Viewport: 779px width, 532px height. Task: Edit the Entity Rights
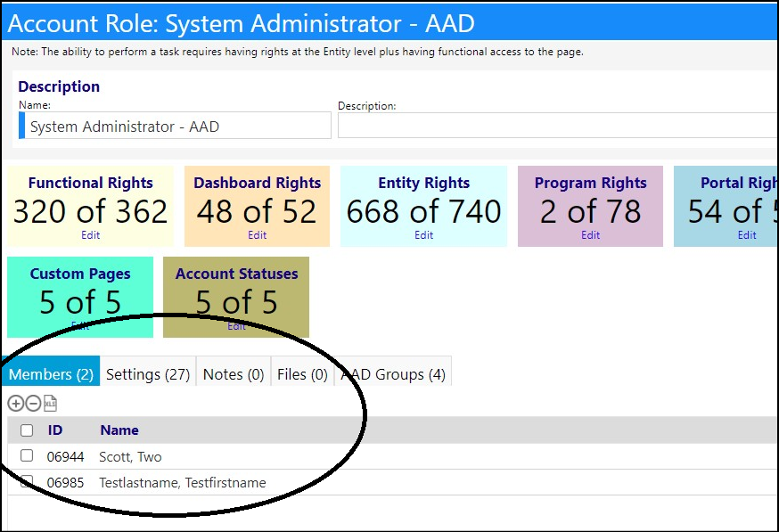423,235
